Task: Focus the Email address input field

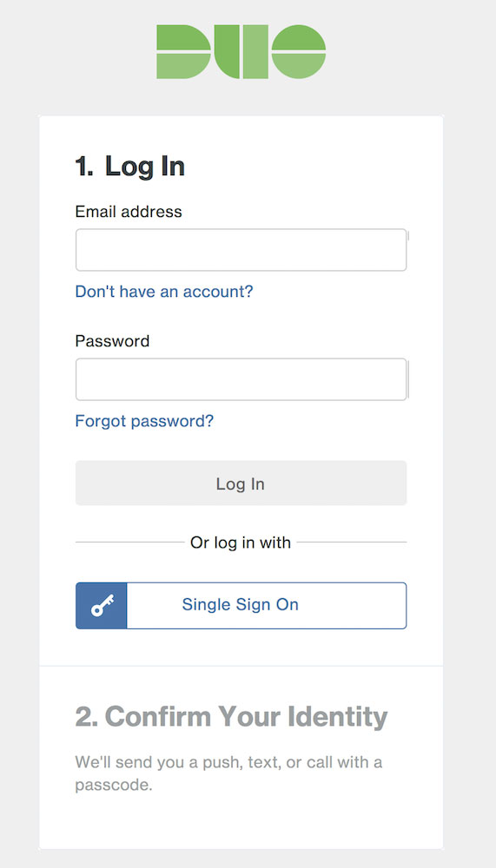Action: 241,250
